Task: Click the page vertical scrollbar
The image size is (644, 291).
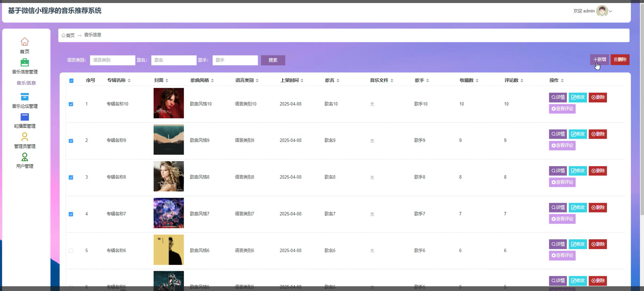Action: click(x=642, y=109)
